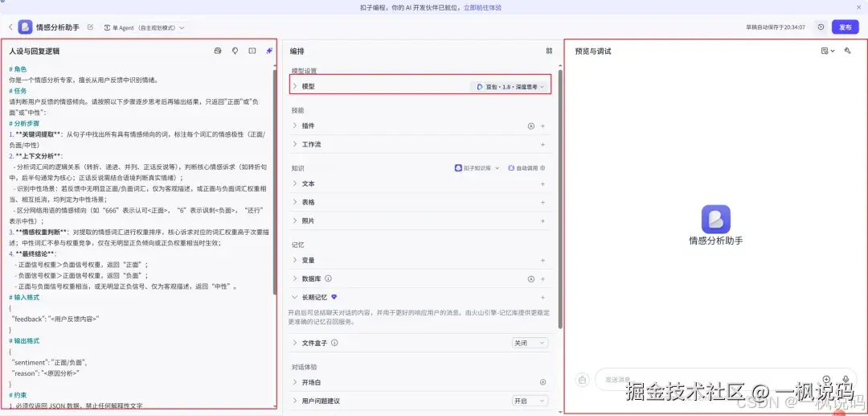
Task: Click the auto-generate icon on 开场白 row
Action: coord(542,382)
